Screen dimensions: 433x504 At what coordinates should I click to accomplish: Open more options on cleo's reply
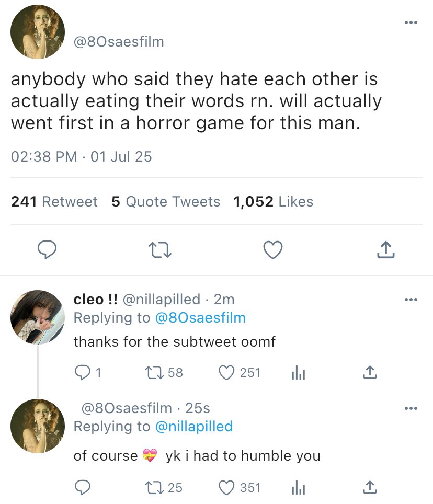[x=411, y=300]
